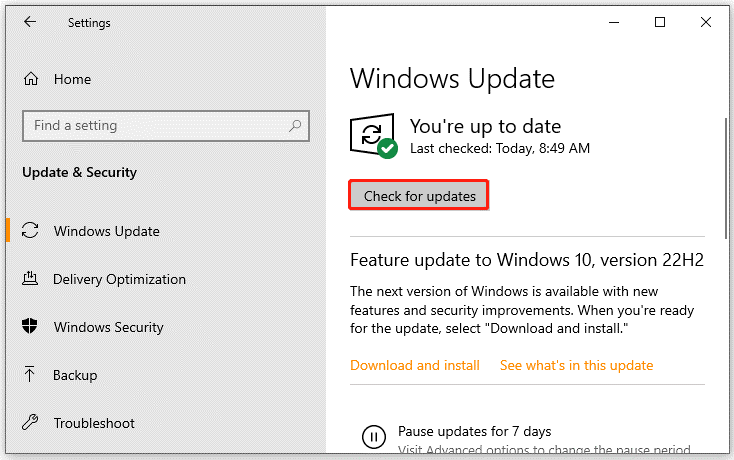This screenshot has height=460, width=734.
Task: Click the search magnifier icon
Action: 295,125
